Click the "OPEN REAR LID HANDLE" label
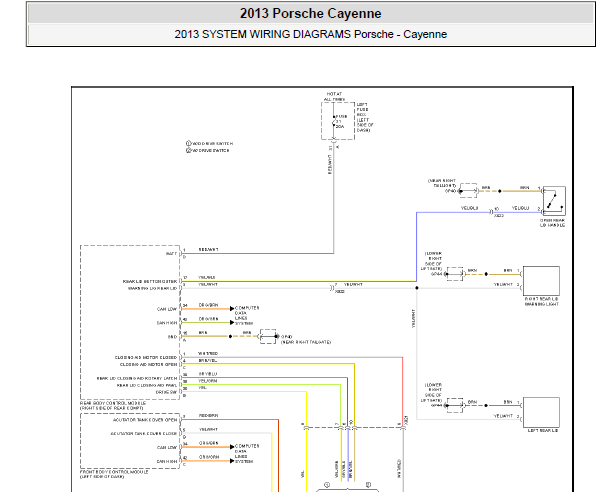 [x=552, y=223]
